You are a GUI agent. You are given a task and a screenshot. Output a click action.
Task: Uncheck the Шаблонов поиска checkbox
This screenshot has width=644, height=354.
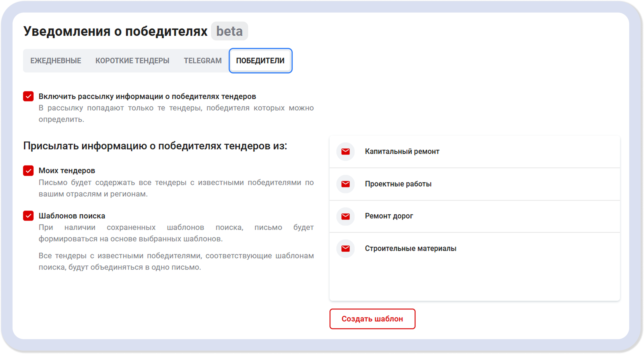(28, 216)
